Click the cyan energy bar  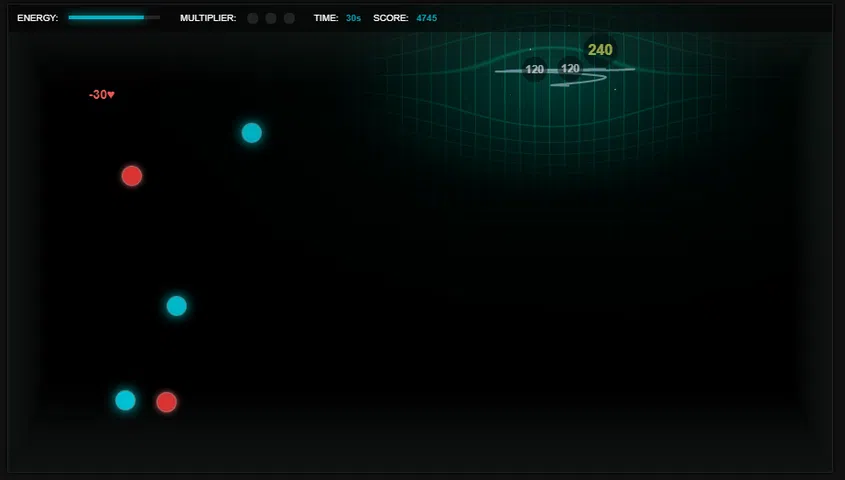click(x=106, y=18)
